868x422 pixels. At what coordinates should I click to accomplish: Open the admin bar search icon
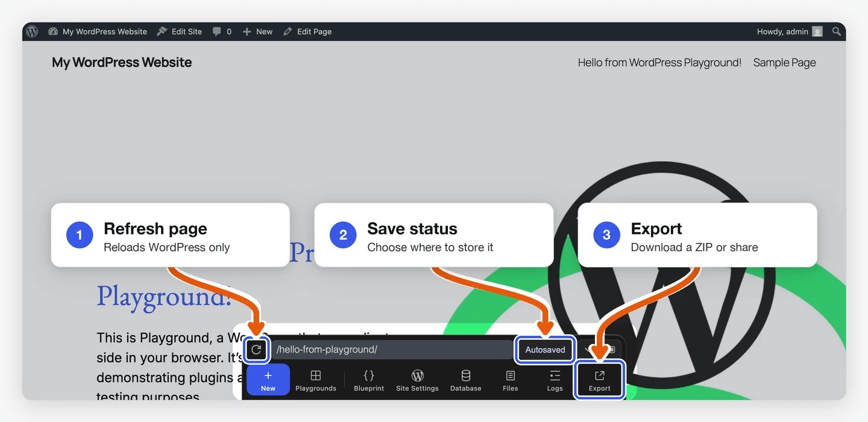[x=837, y=31]
